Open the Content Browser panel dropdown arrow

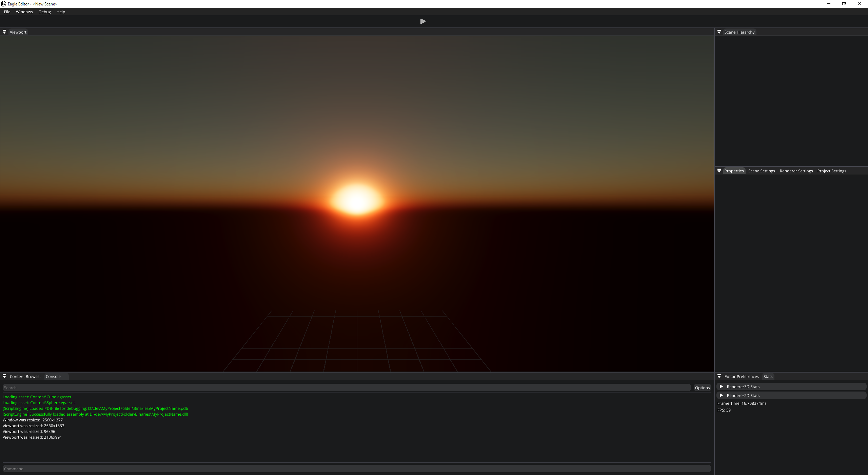tap(4, 376)
